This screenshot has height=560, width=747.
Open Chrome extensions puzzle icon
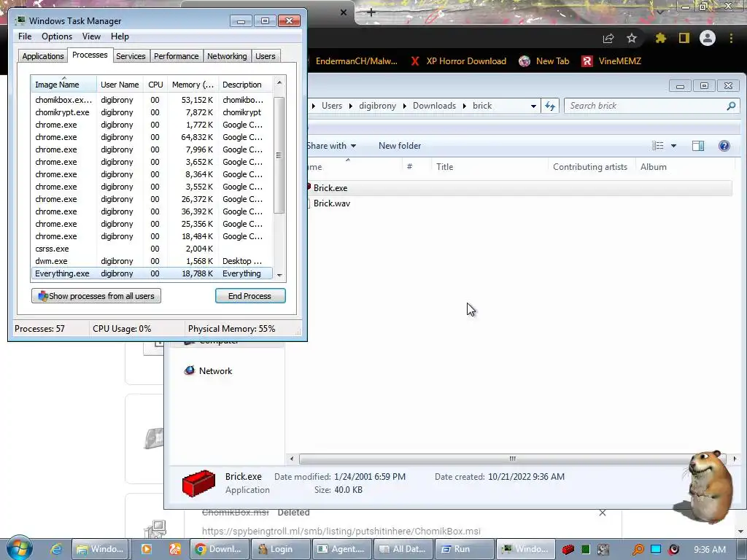click(x=660, y=38)
